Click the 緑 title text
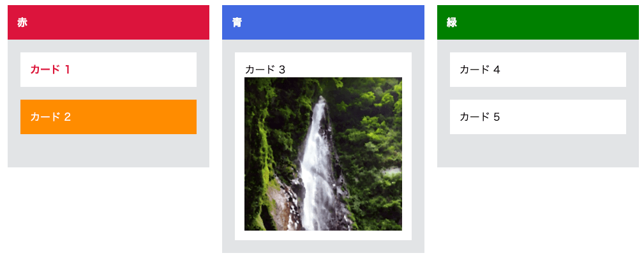 point(452,22)
